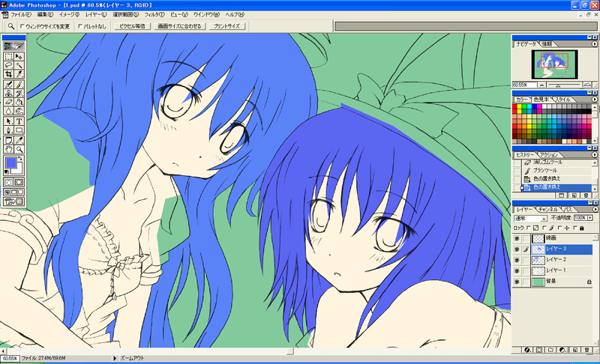The width and height of the screenshot is (600, 364).
Task: Select the History Brush tool
Action: click(19, 93)
